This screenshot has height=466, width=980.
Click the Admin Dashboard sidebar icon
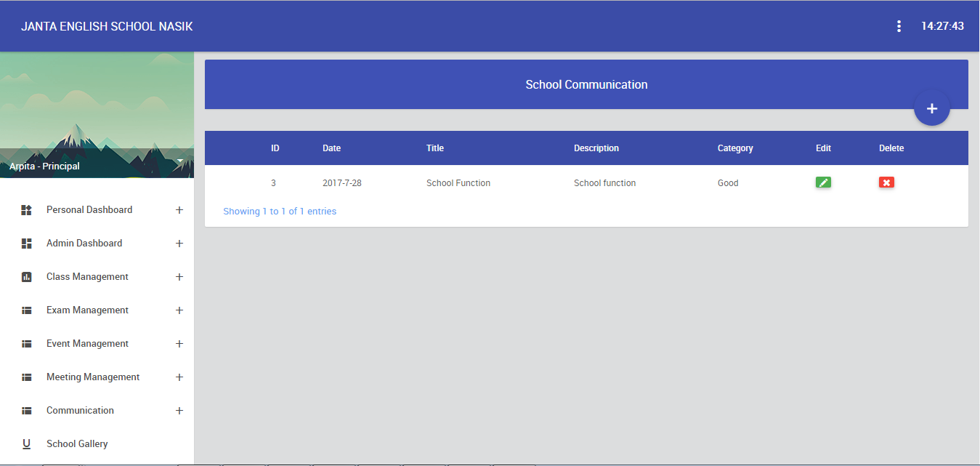[27, 244]
